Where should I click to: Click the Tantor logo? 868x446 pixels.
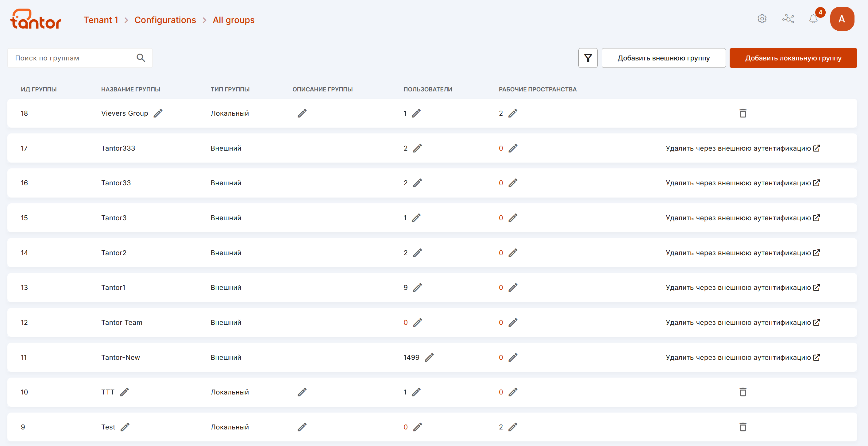[x=36, y=19]
